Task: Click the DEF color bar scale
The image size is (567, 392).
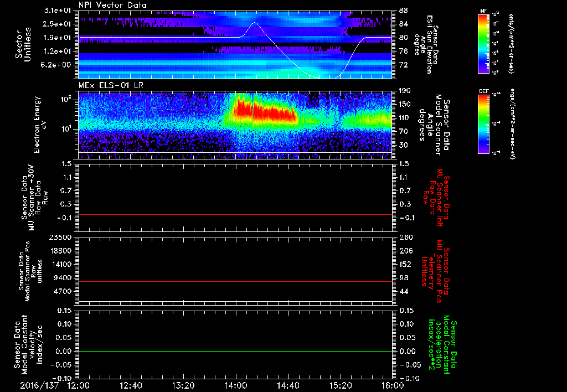Action: coord(484,125)
